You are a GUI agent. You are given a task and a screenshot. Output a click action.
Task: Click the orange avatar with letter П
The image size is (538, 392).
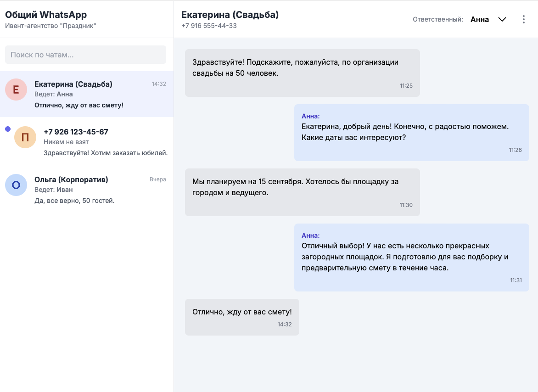coord(25,137)
